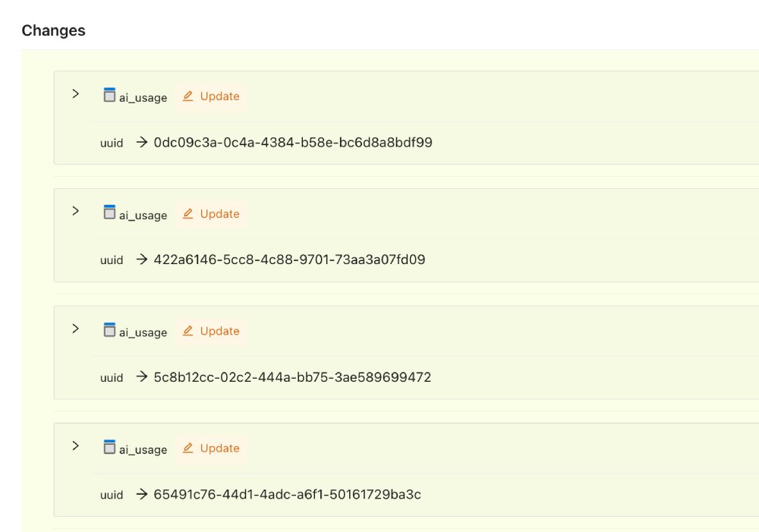Expand the 5c8b12cc change entry
Viewport: 759px width, 532px height.
point(75,329)
